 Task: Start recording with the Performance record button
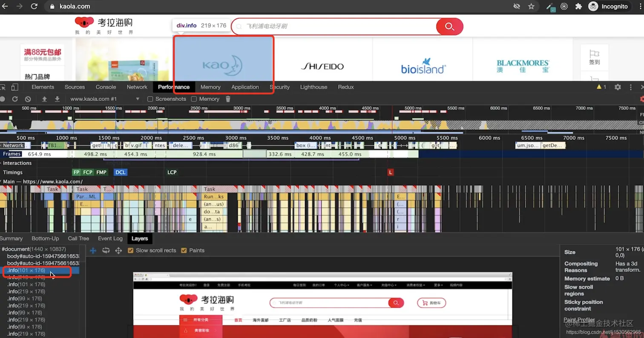tap(3, 99)
